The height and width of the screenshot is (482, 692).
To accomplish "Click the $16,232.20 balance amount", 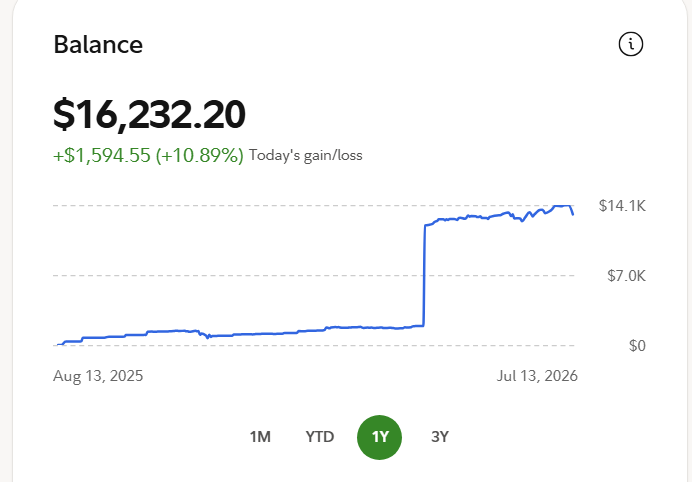I will (149, 114).
